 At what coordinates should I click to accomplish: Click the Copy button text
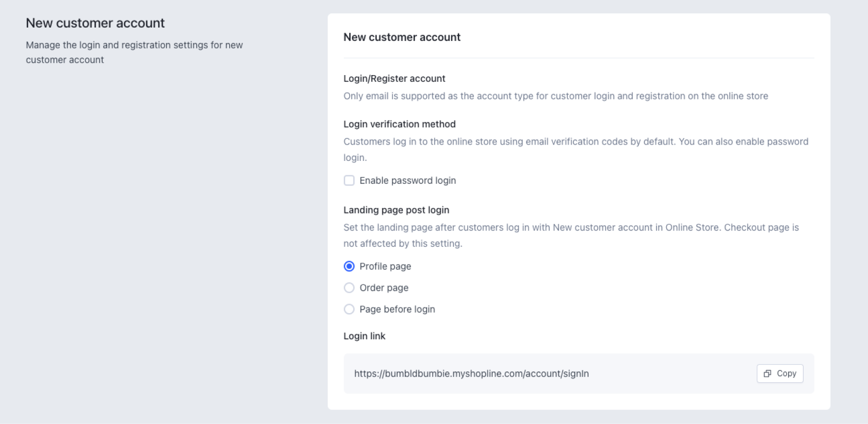coord(786,373)
